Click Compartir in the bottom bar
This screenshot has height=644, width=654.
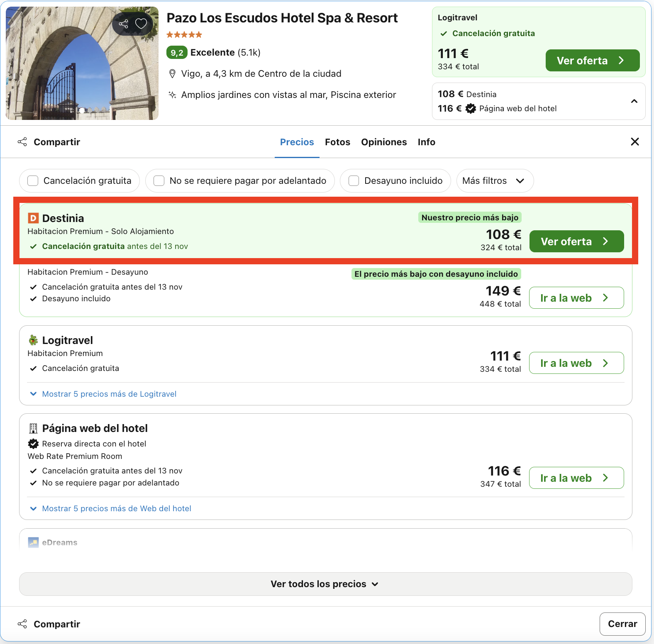coord(49,624)
